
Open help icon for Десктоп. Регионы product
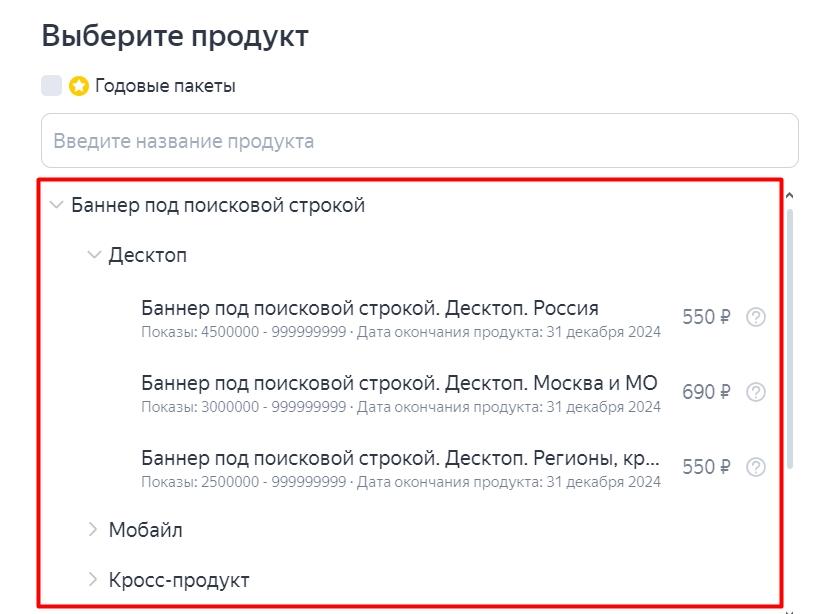756,467
